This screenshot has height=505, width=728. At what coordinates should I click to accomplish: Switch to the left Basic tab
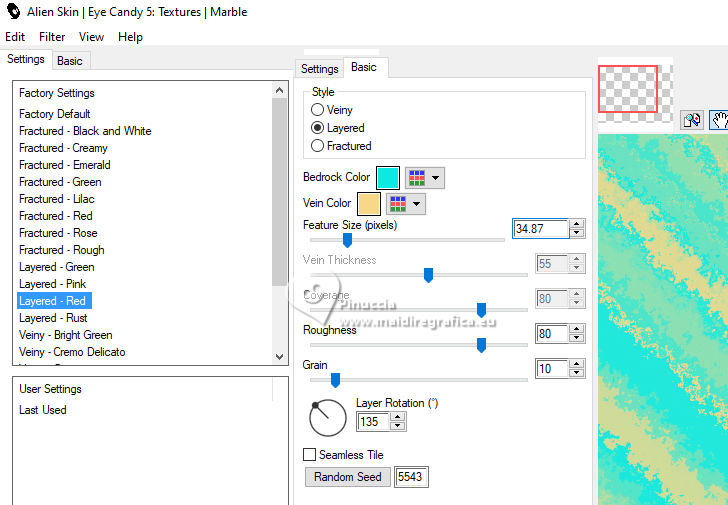tap(70, 61)
